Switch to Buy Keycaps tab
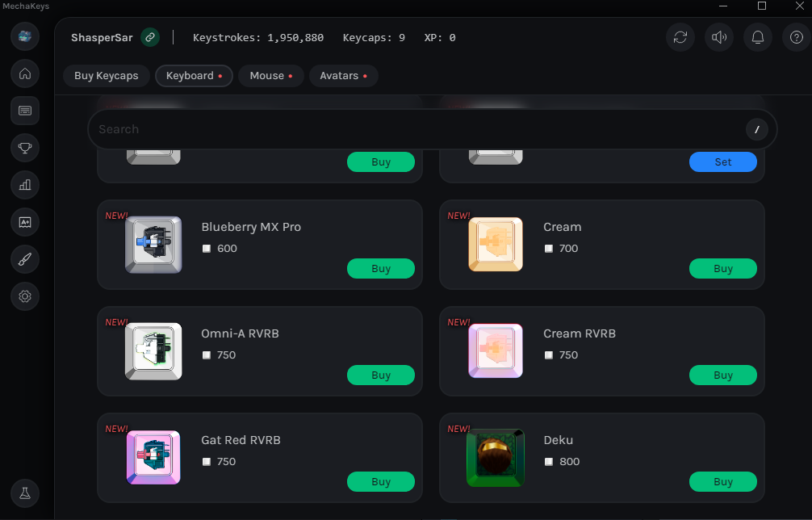Viewport: 812px width, 520px height. tap(107, 76)
